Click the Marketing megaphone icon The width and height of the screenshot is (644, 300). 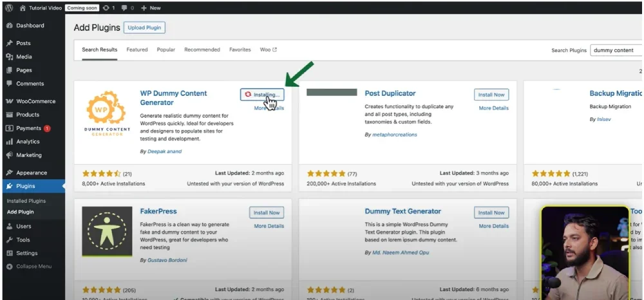click(10, 155)
